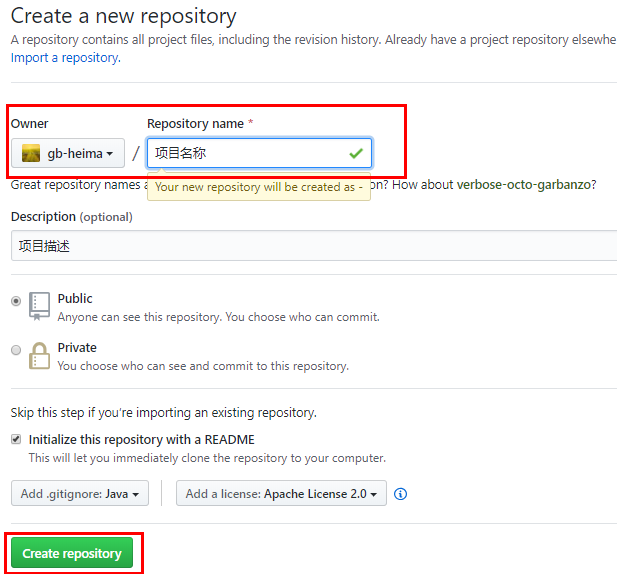Screen dimensions: 617x574
Task: Open the Import a repository link
Action: click(x=66, y=58)
